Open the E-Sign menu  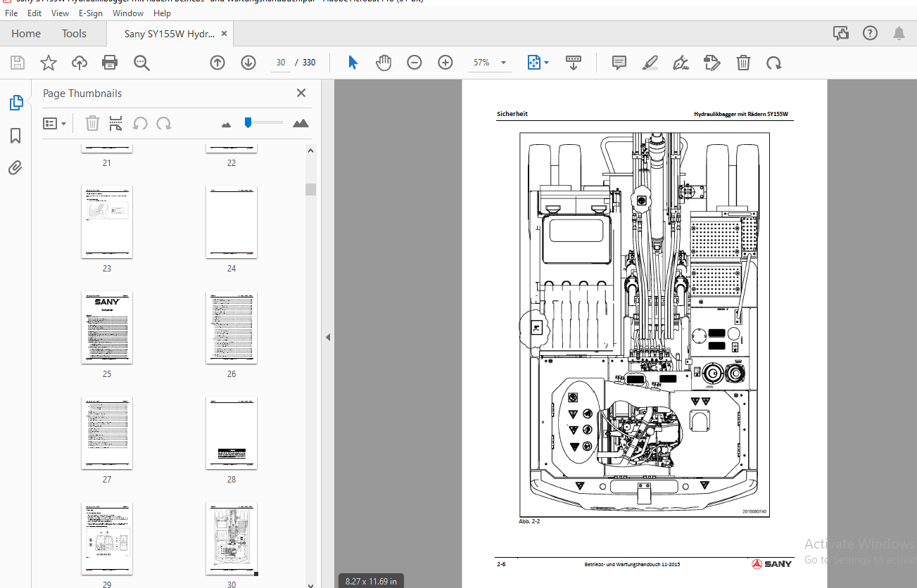[91, 13]
